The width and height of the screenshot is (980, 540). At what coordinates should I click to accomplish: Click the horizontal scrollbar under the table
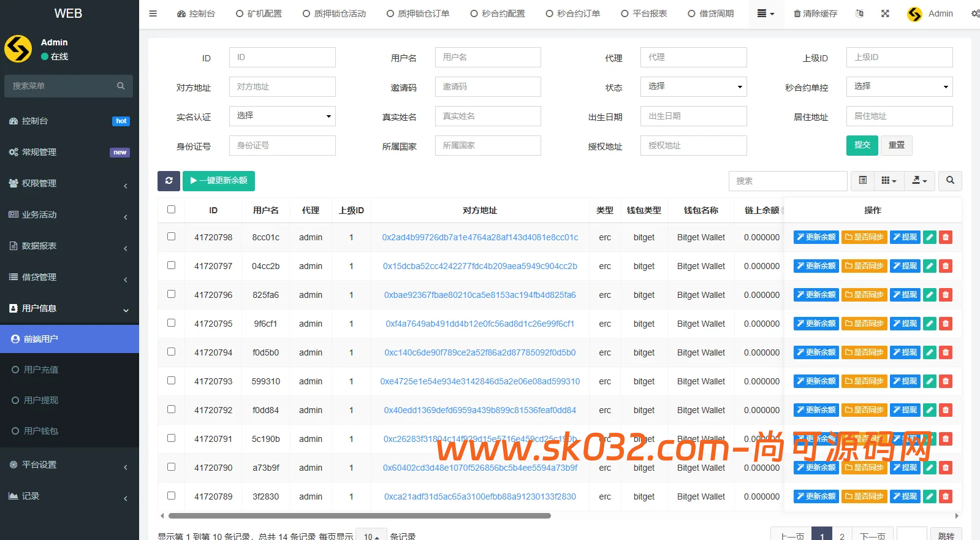[360, 516]
